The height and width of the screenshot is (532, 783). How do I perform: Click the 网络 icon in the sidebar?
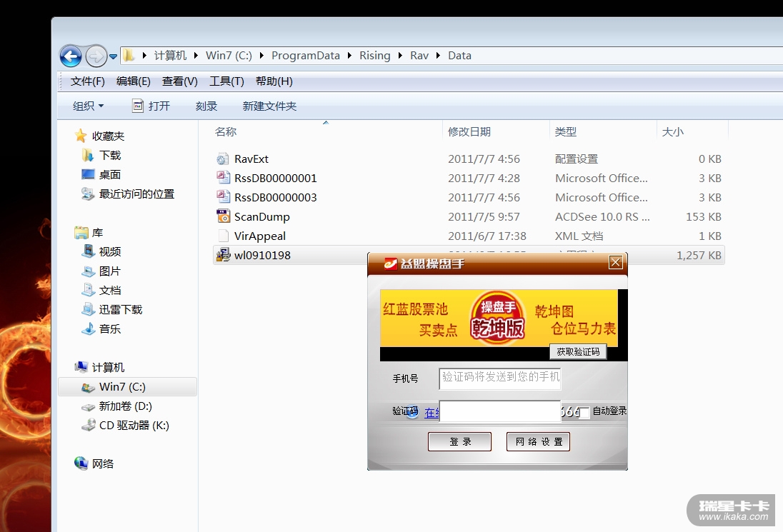click(81, 463)
